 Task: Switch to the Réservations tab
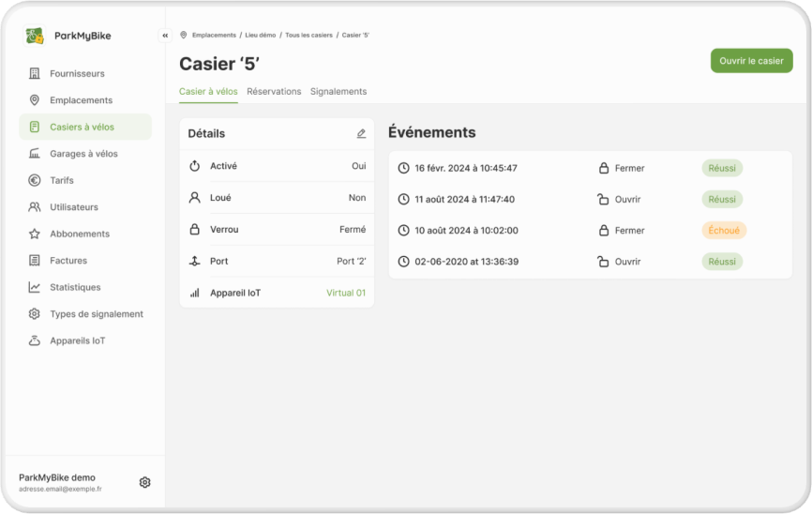coord(274,92)
